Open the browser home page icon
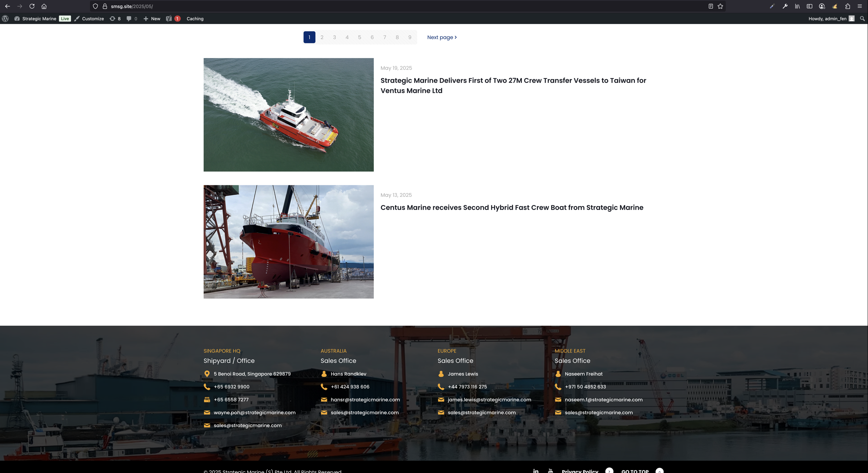This screenshot has width=868, height=473. 44,6
